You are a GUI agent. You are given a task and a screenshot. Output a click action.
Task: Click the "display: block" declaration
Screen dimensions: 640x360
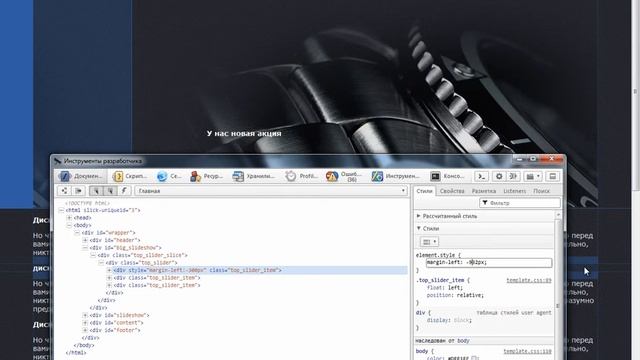[449, 320]
